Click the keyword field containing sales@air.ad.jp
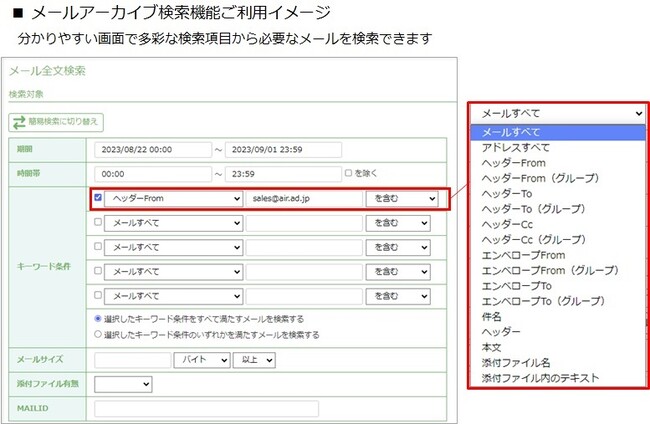 click(304, 199)
